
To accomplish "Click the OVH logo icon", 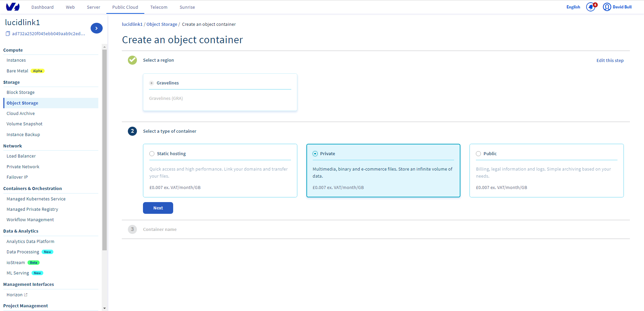I will click(13, 7).
